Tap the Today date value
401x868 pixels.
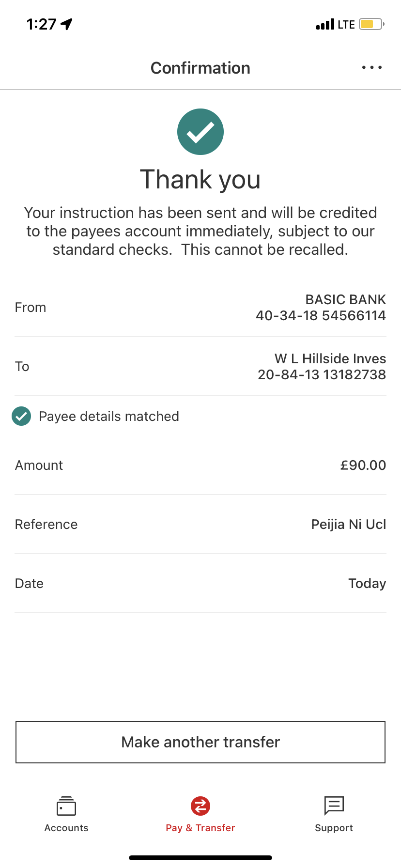(x=367, y=584)
